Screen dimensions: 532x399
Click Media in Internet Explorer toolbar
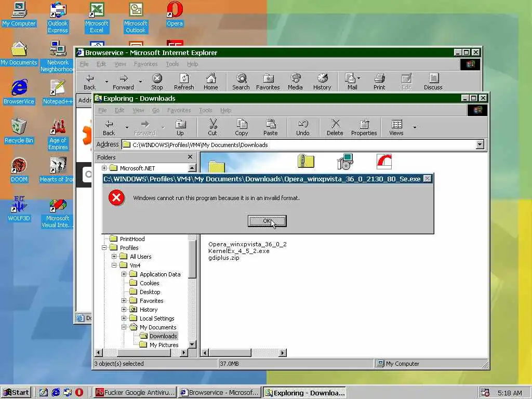(295, 82)
